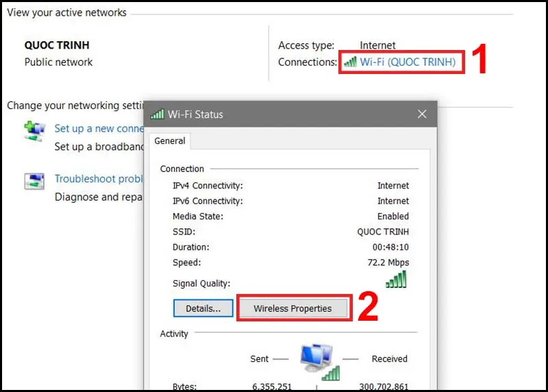Click the Troubleshoot problems icon

pos(34,180)
